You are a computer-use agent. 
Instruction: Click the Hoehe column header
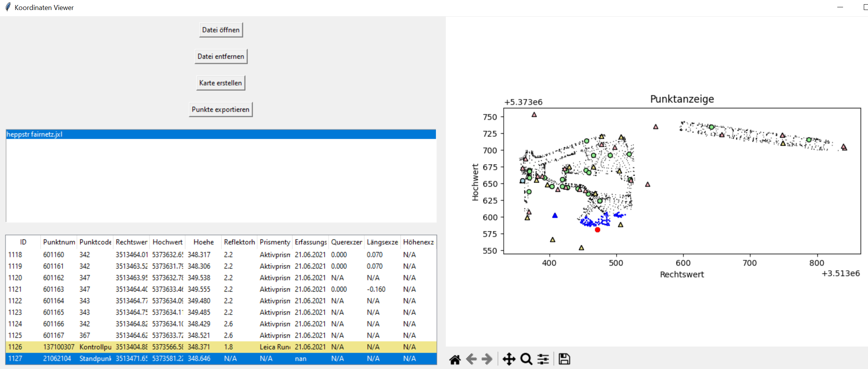coord(203,242)
